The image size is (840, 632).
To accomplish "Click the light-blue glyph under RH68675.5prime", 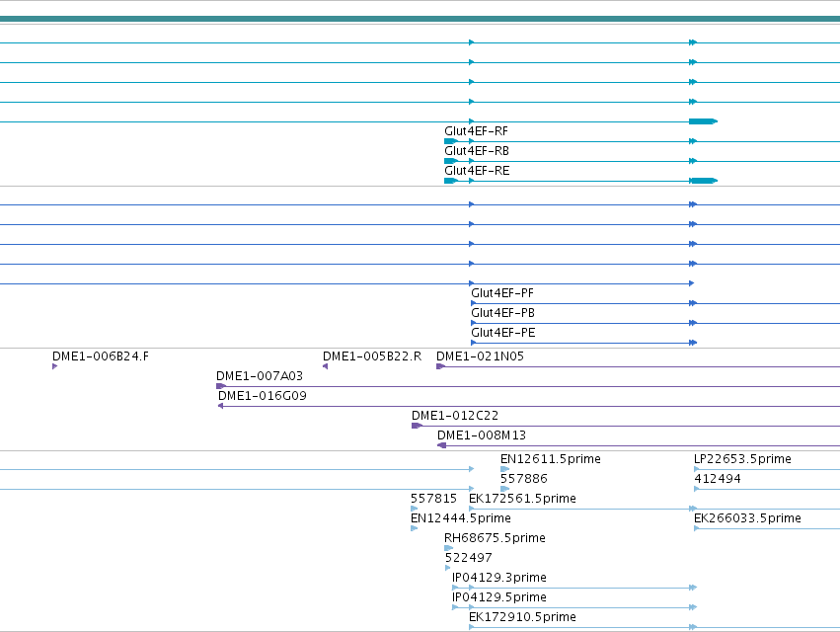I will (448, 548).
